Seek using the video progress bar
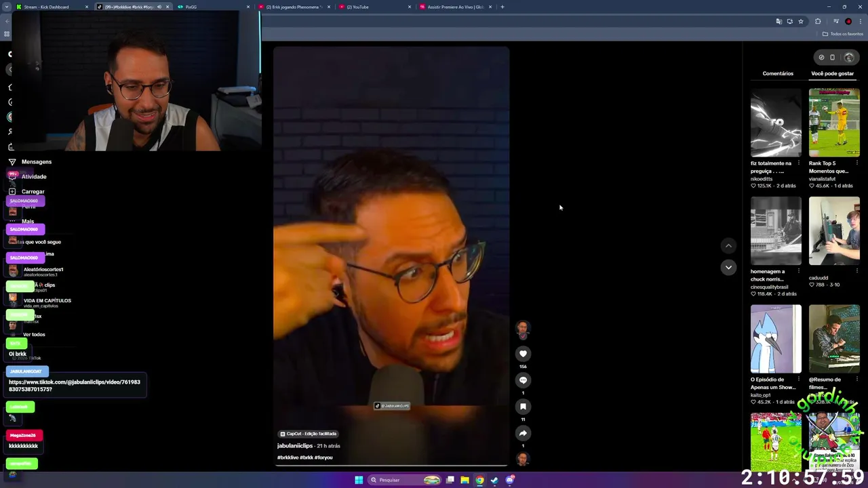 (391, 466)
